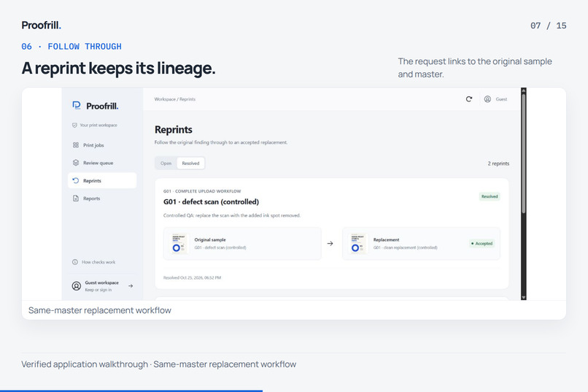This screenshot has height=392, width=588.
Task: Click the vertical scrollbar thumb
Action: [524, 154]
